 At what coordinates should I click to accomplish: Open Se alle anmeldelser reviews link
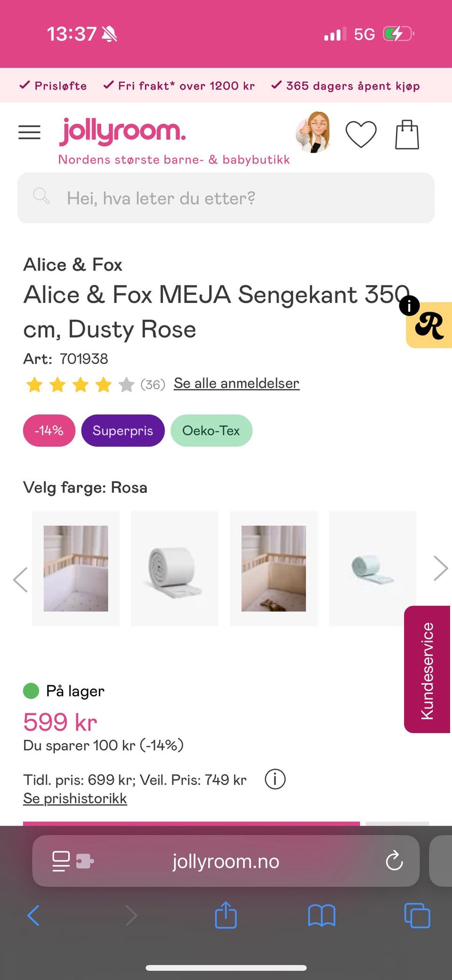(x=236, y=383)
